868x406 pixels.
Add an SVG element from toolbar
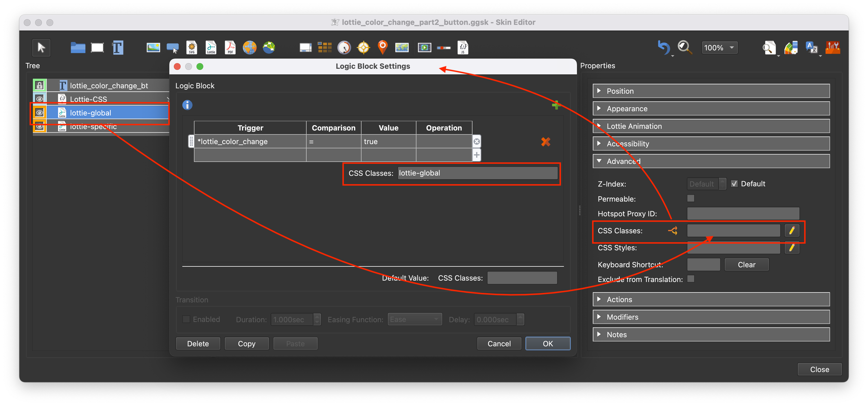tap(192, 48)
